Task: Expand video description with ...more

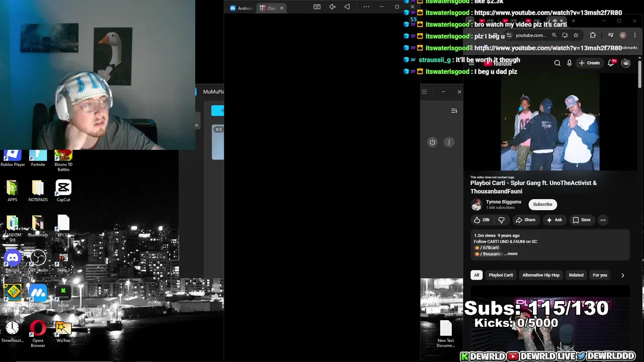Action: [x=511, y=254]
